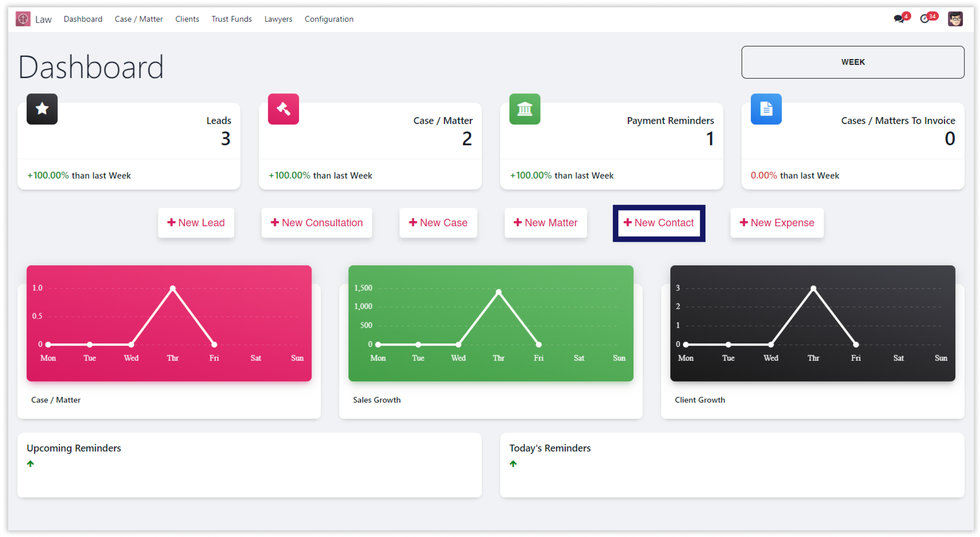Create a New Lead
980x537 pixels.
(196, 223)
